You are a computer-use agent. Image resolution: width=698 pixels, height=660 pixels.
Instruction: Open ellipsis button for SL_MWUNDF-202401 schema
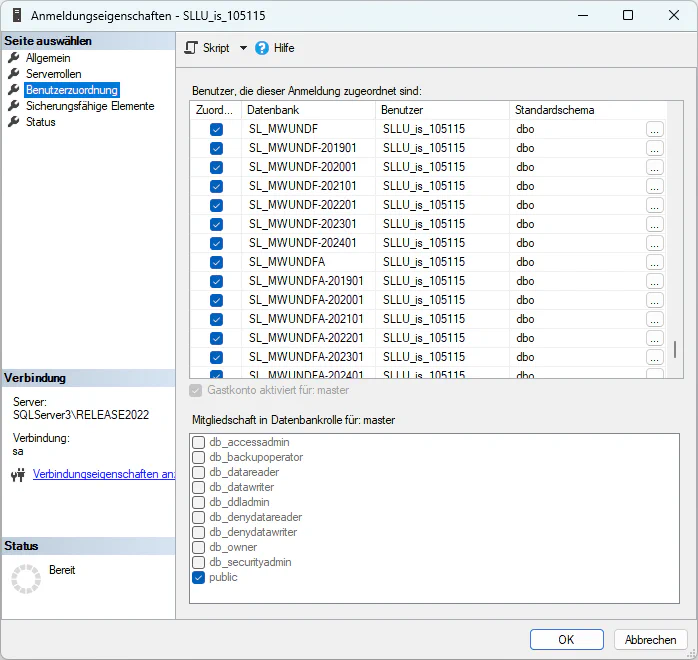654,243
